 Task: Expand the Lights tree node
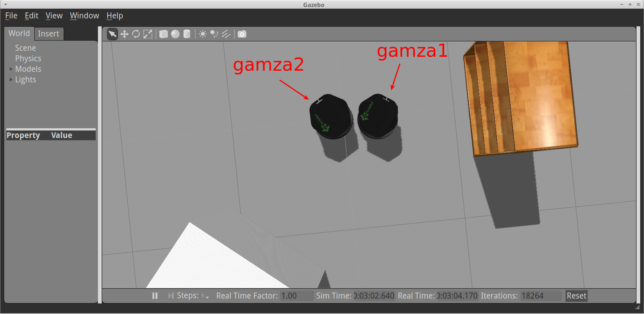coord(11,80)
